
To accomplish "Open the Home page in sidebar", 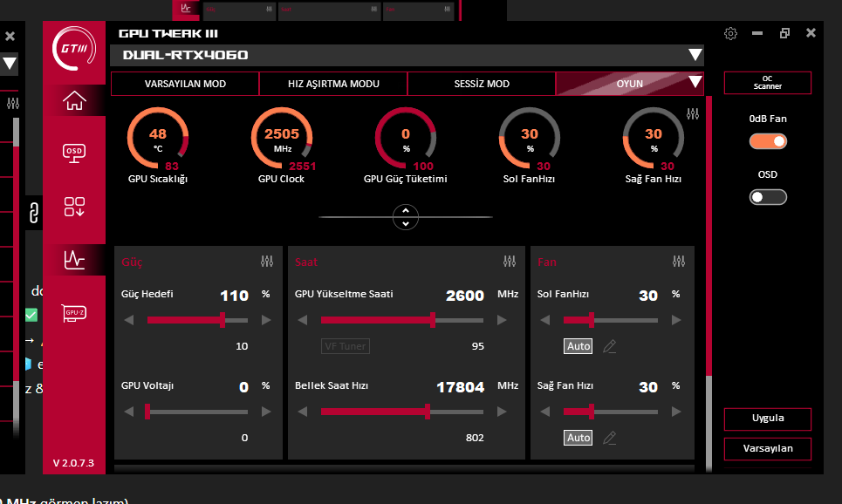I will [74, 100].
